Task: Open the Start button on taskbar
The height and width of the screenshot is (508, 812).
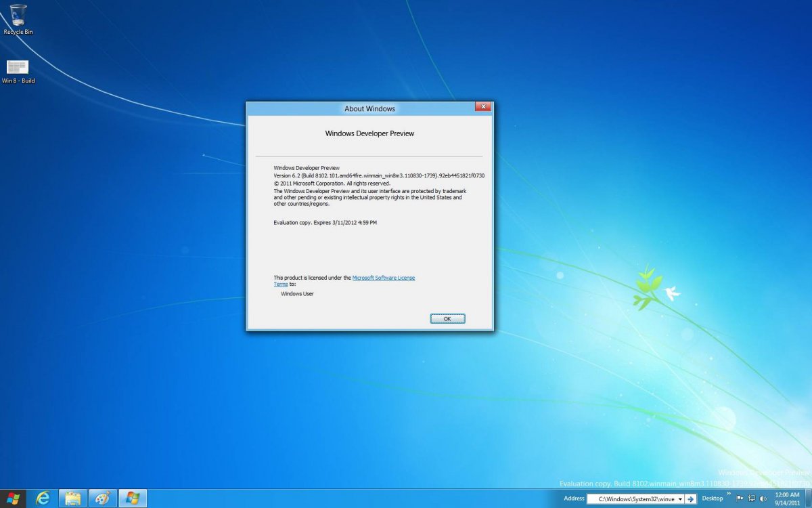Action: coord(13,499)
